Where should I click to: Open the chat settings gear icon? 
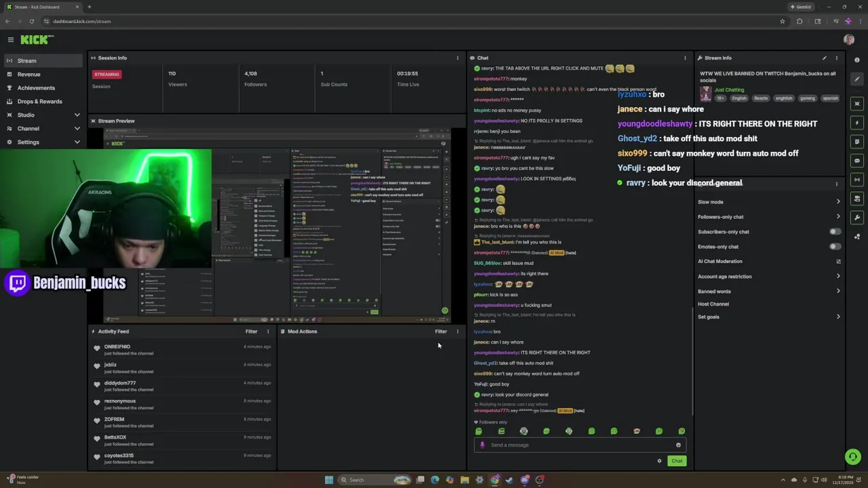659,461
